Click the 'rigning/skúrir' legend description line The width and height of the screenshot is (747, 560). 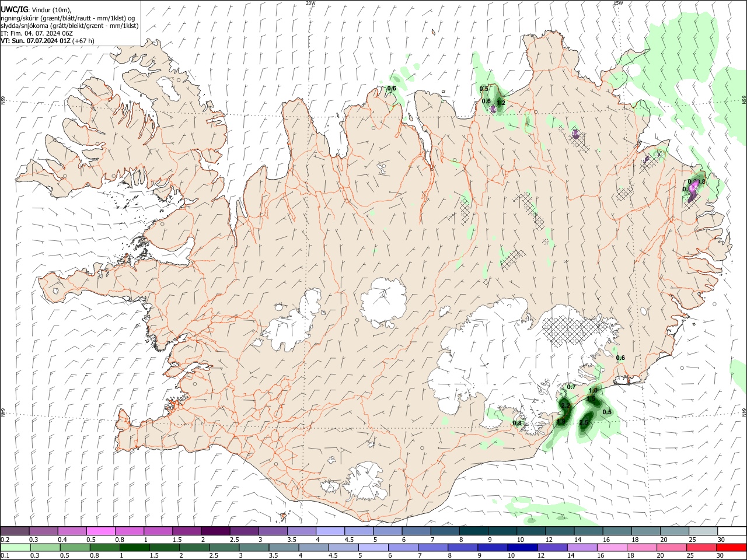pyautogui.click(x=68, y=18)
